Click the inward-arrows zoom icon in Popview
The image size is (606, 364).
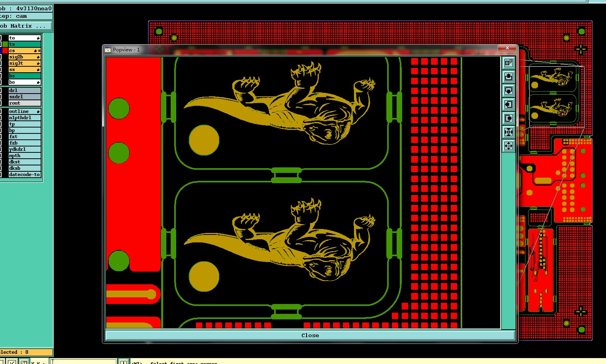pyautogui.click(x=508, y=132)
